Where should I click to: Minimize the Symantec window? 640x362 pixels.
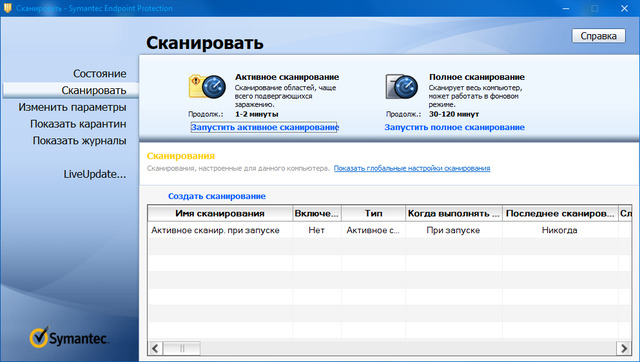566,8
